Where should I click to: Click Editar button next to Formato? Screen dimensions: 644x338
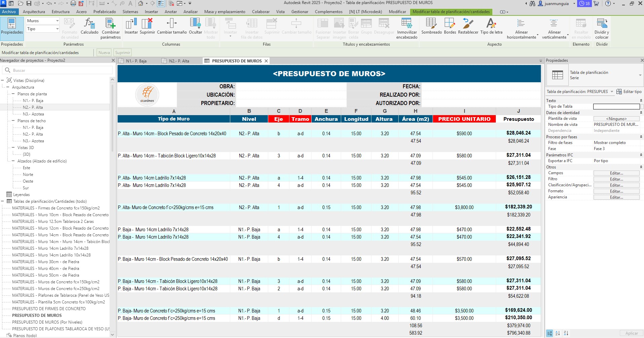click(616, 191)
